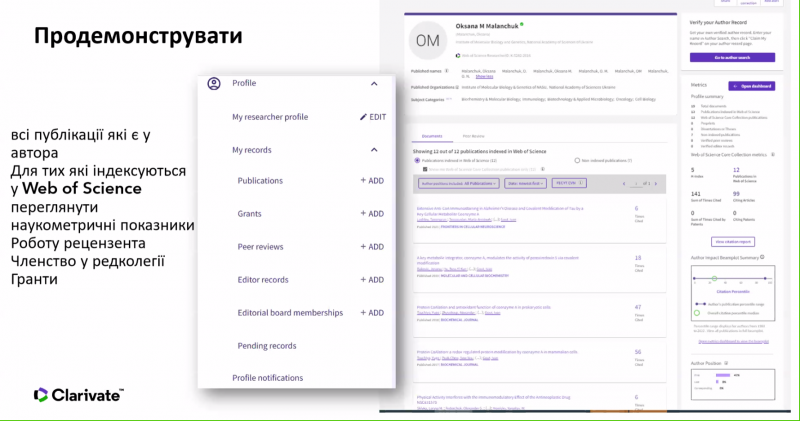Click the info icon after Core Collection checkbox label
Image resolution: width=800 pixels, height=421 pixels.
[x=543, y=169]
